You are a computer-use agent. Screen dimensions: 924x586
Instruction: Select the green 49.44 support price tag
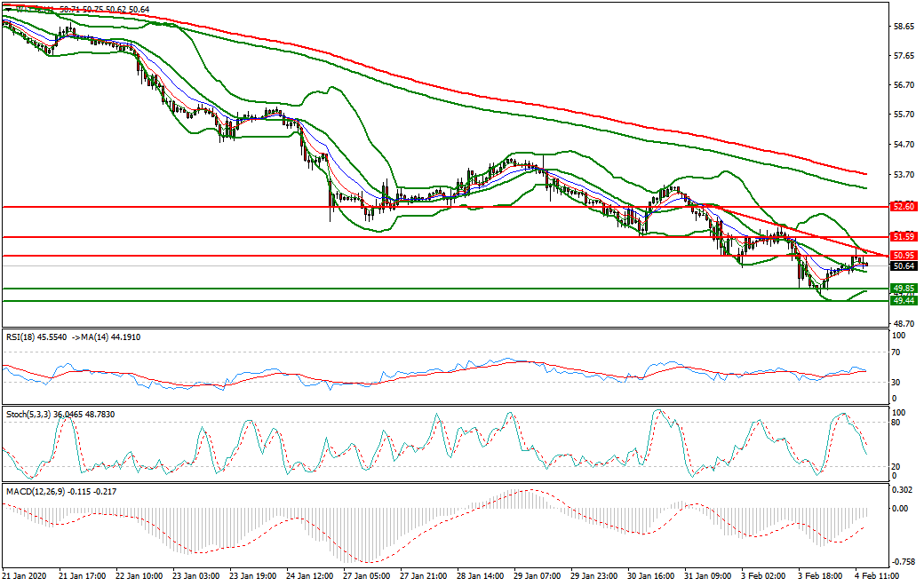point(903,301)
